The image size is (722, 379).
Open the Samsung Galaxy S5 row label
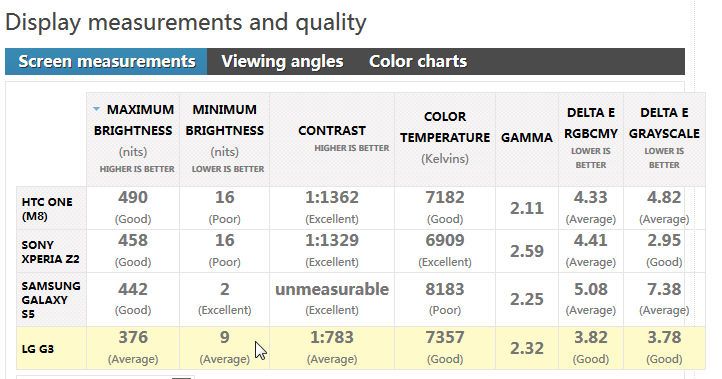51,300
